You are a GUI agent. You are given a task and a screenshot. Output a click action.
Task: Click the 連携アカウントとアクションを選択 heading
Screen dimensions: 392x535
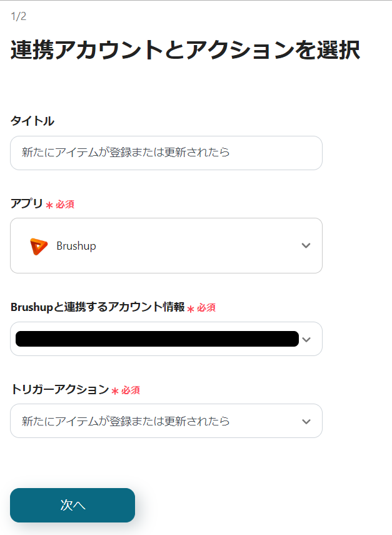185,51
